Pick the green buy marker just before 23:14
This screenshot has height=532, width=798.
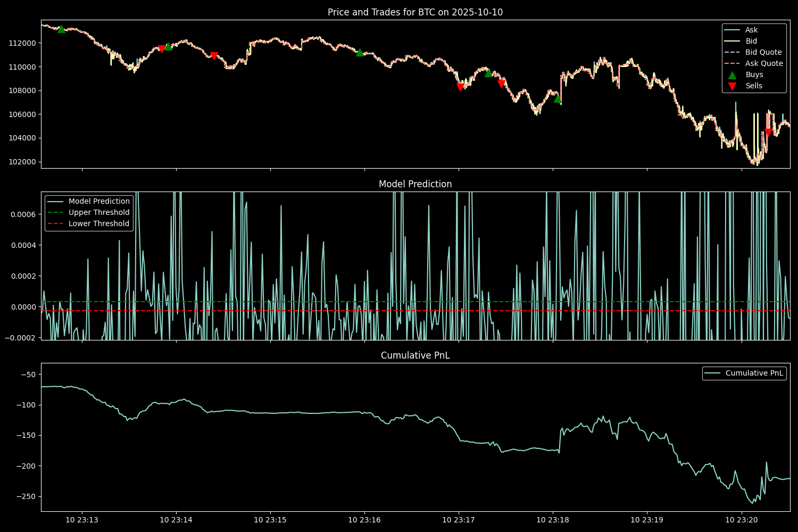(x=168, y=46)
